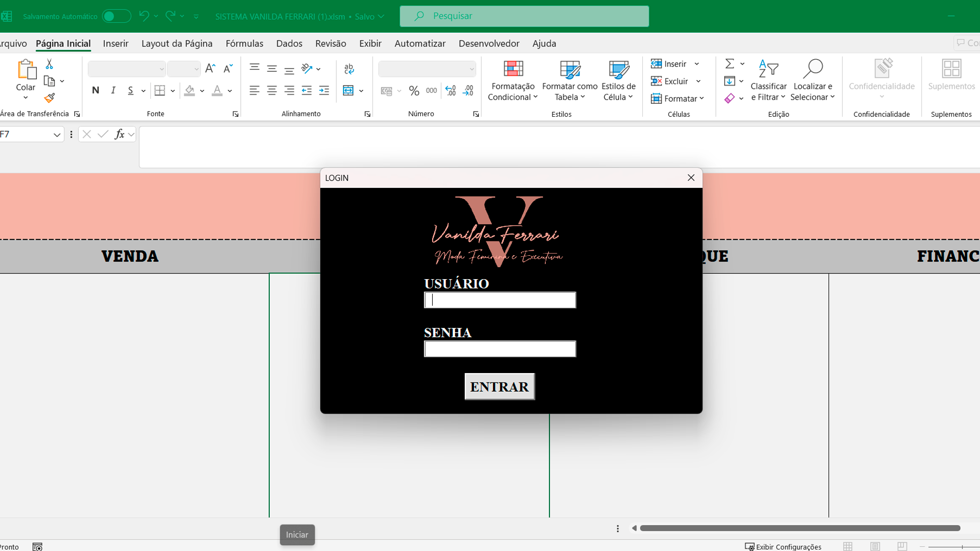Click the Merge and Center icon
The image size is (980, 551).
[x=348, y=90]
